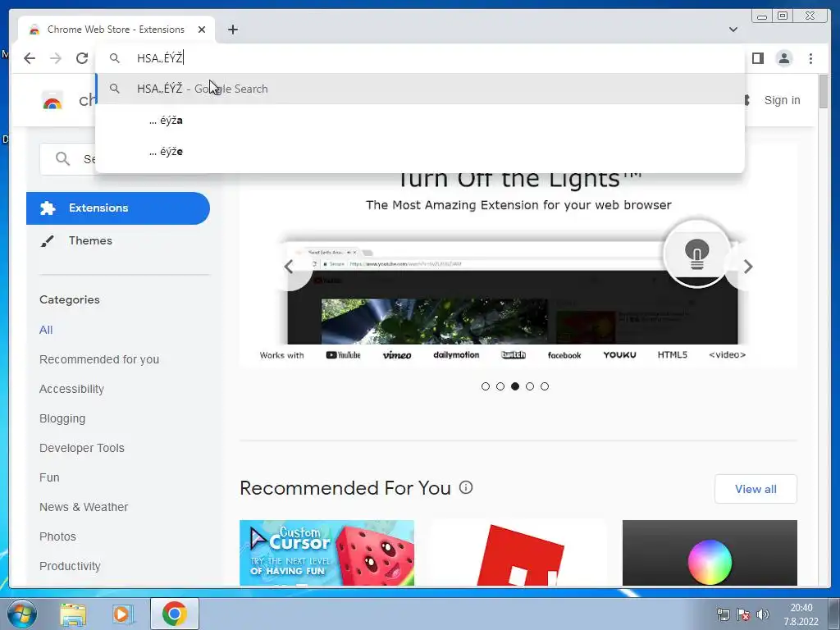840x630 pixels.
Task: Select the first carousel dot
Action: (486, 386)
